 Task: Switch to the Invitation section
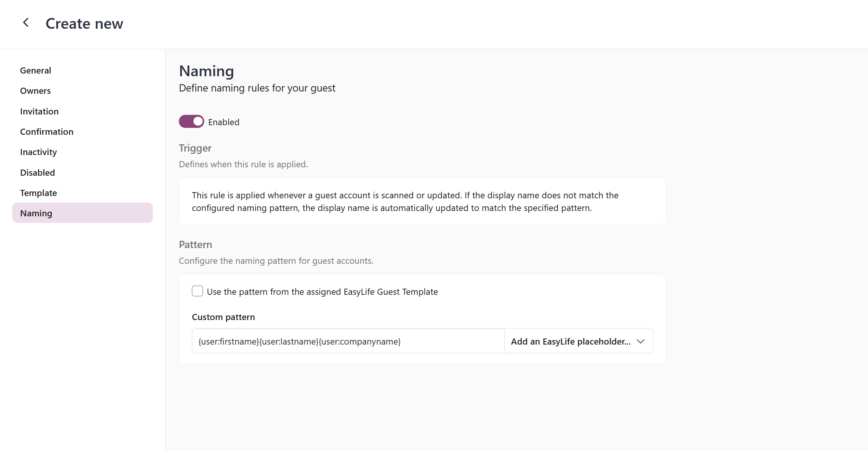[x=39, y=111]
